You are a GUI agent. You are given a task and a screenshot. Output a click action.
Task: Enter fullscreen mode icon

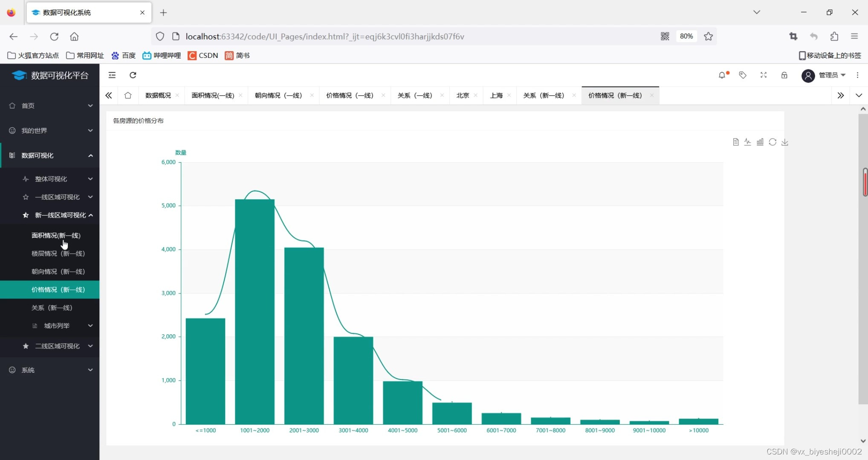[764, 75]
